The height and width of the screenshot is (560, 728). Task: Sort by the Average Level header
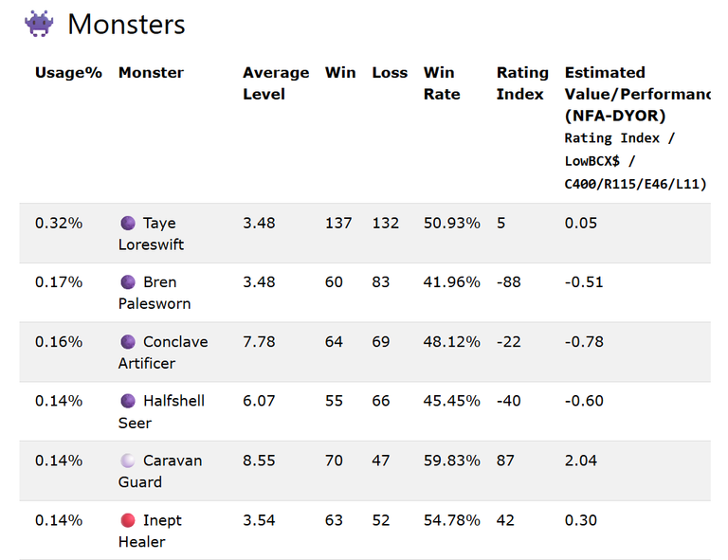pyautogui.click(x=276, y=83)
